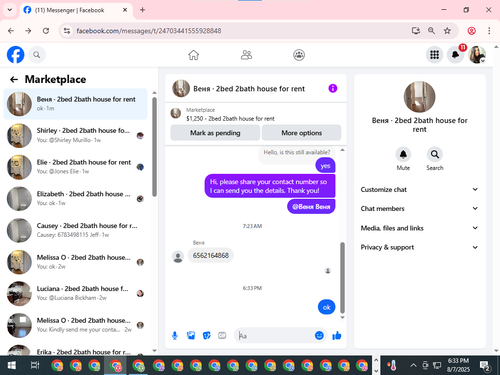Bookmark this page star icon

[447, 31]
